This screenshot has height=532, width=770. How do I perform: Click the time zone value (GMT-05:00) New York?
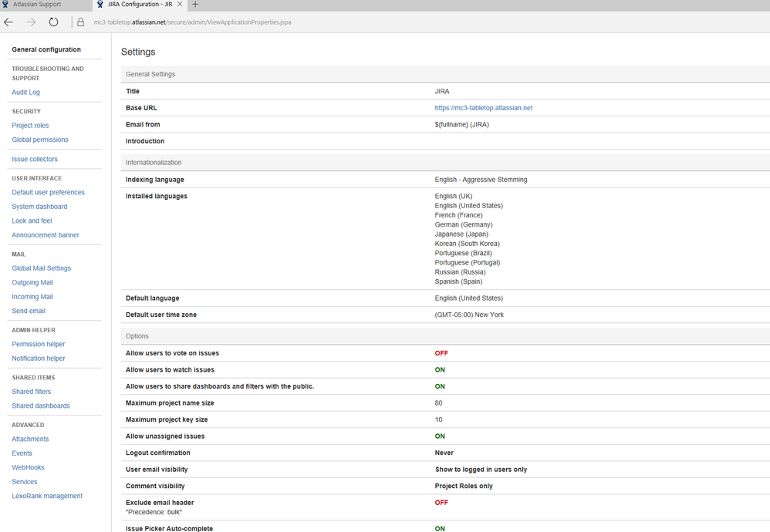pos(469,315)
